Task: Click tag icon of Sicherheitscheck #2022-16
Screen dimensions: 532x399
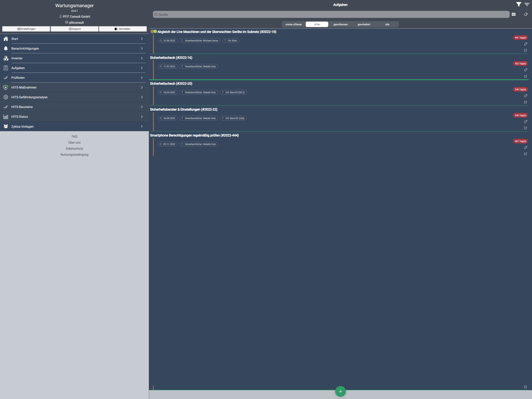Action: [x=526, y=70]
